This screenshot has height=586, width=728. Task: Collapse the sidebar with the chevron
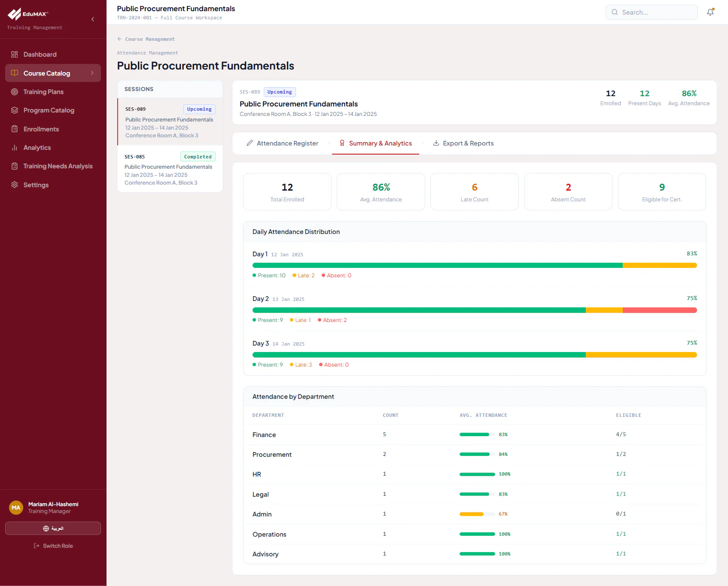93,19
